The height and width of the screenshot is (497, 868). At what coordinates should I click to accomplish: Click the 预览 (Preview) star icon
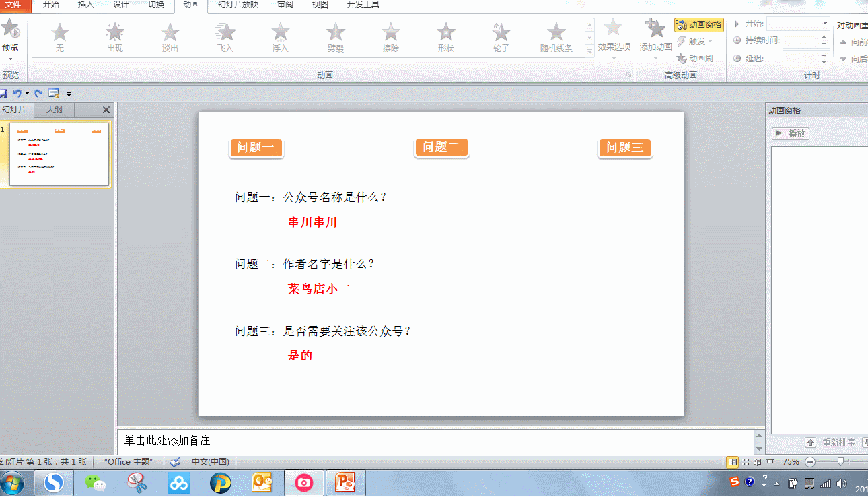(10, 30)
